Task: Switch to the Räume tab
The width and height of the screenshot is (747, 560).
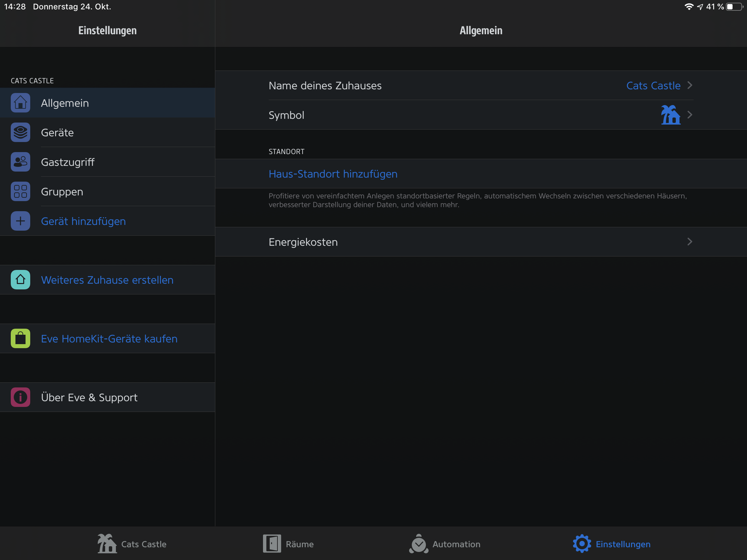Action: tap(289, 544)
